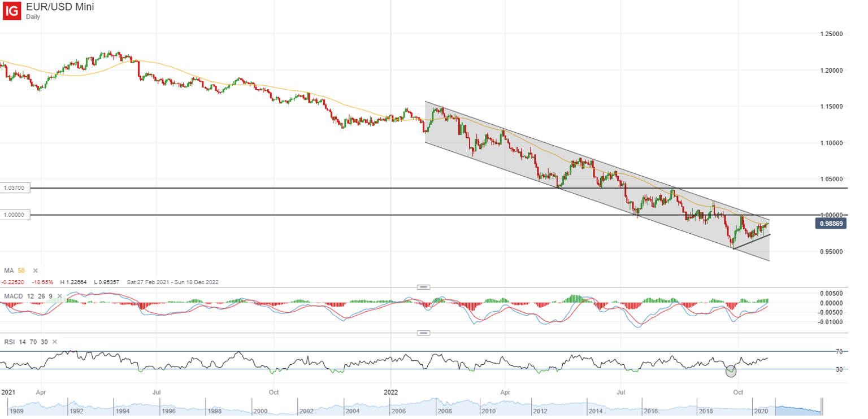This screenshot has height=419, width=868.
Task: Click the current price tag 0.98869
Action: (830, 224)
